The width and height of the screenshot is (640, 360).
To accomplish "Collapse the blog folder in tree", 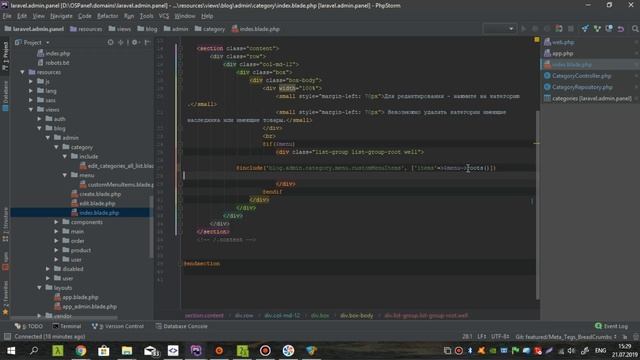I will [x=40, y=129].
